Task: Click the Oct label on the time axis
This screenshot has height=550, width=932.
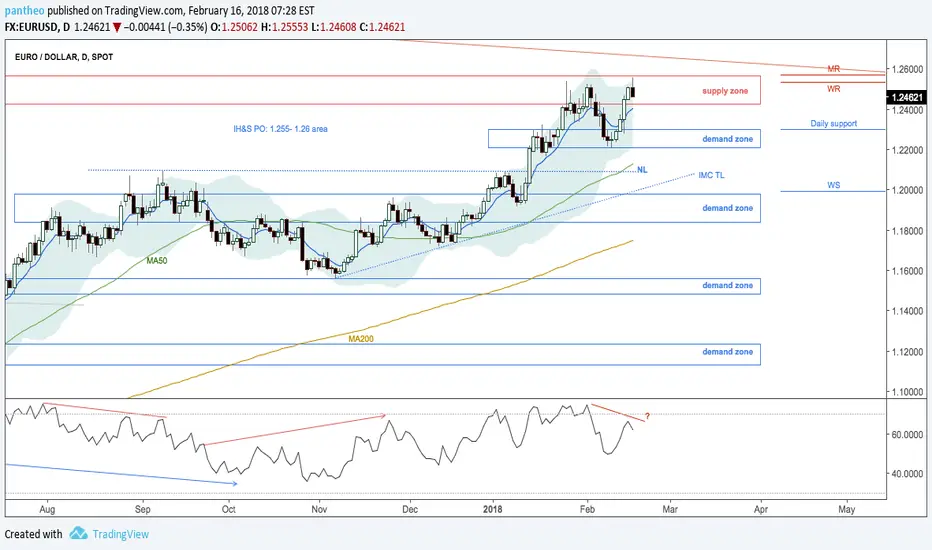Action: [x=228, y=510]
